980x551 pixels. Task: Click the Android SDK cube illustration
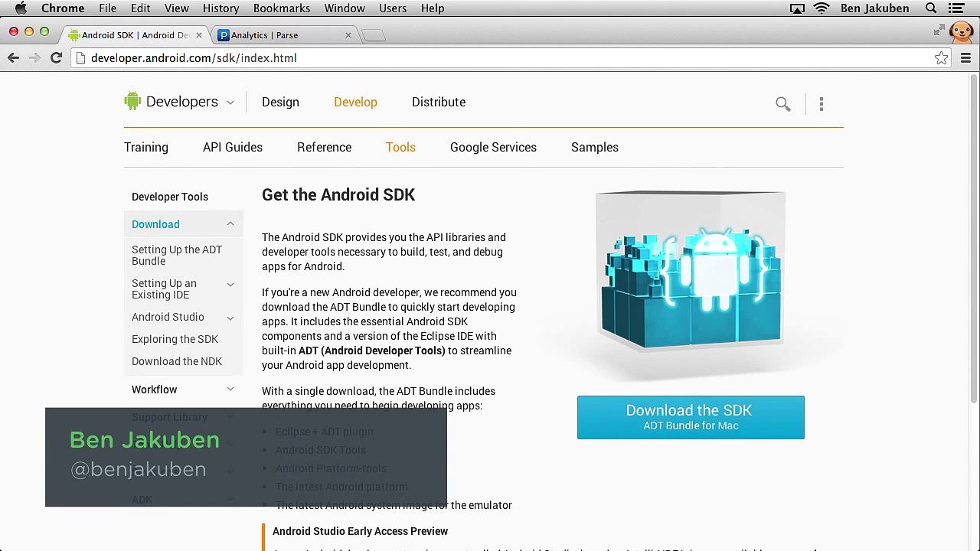[x=691, y=272]
